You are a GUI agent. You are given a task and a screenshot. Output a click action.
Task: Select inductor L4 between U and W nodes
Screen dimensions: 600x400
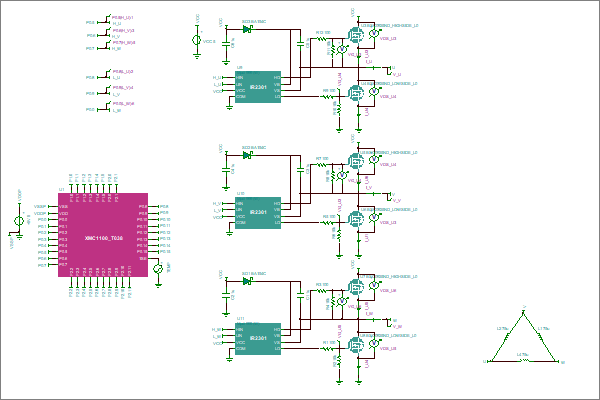click(523, 361)
